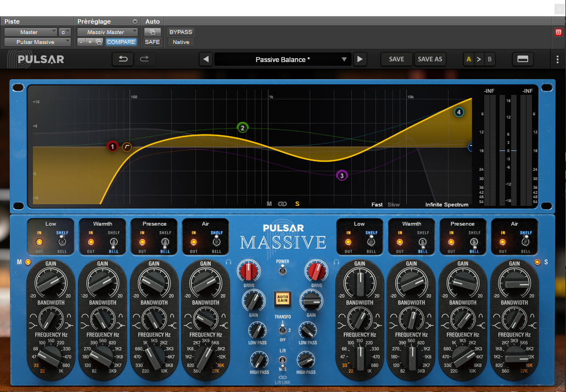Open the Passive Balance preset dropdown
Screen dimensions: 566x392
[x=283, y=59]
